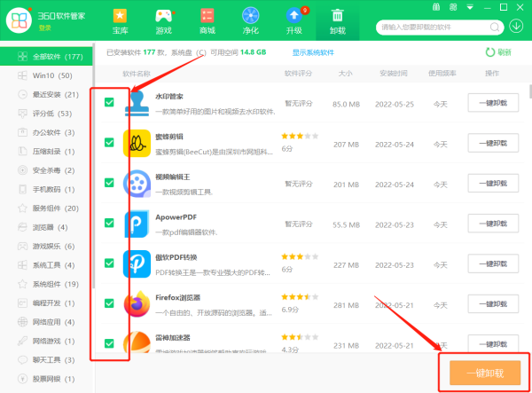The width and height of the screenshot is (532, 393).
Task: Click the software list vertical scrollbar
Action: click(530, 91)
